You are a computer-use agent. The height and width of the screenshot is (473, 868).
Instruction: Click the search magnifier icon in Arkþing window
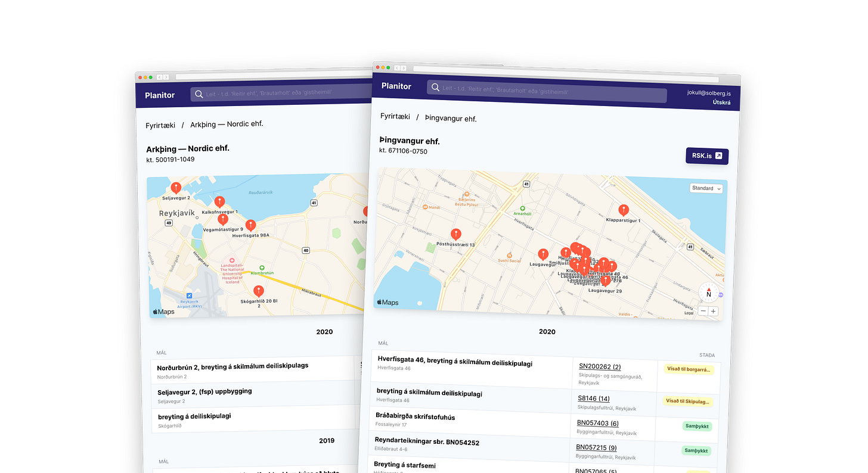(199, 94)
